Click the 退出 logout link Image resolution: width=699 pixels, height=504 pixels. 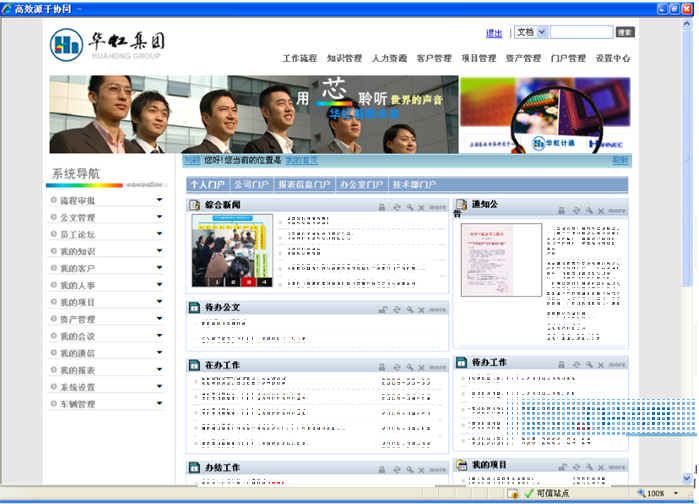pyautogui.click(x=494, y=33)
